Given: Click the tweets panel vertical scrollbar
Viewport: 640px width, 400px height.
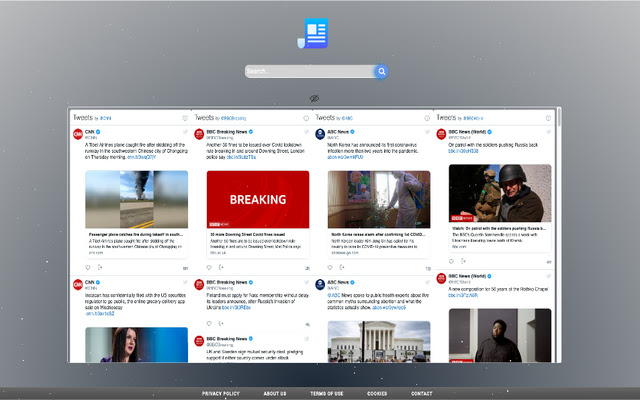Looking at the screenshot, I should [559, 118].
